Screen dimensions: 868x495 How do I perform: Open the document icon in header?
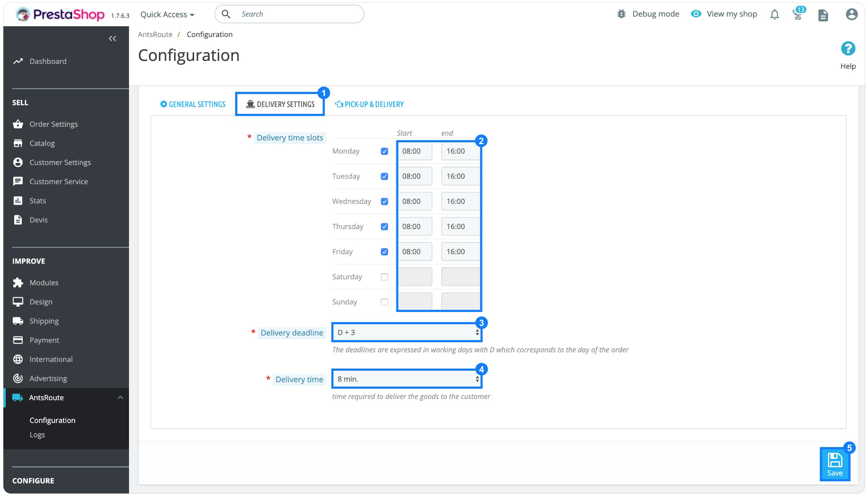(x=823, y=15)
